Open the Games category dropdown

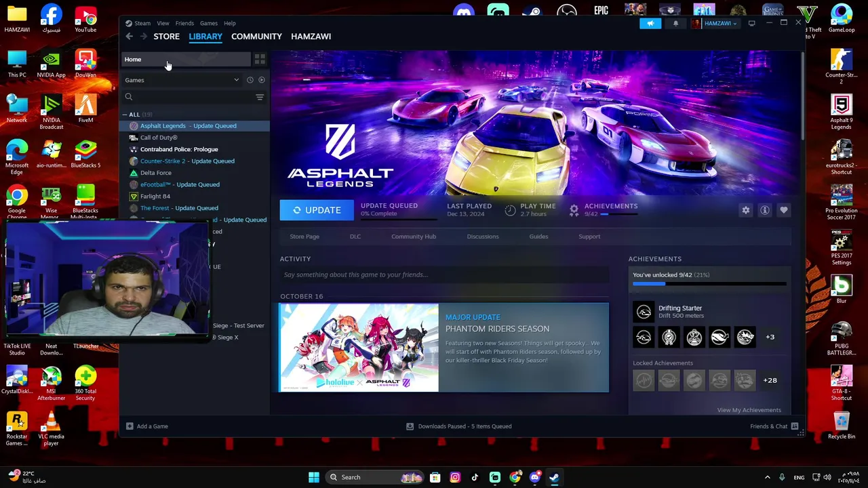(182, 80)
